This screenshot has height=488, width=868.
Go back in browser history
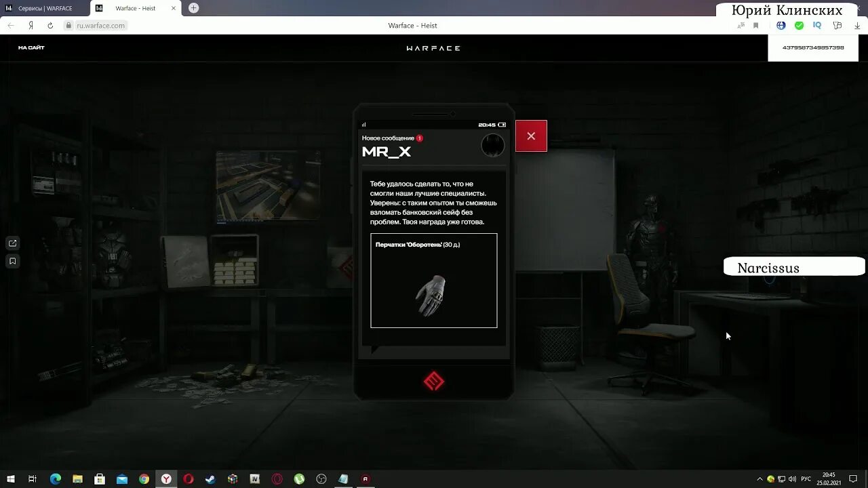(x=11, y=25)
